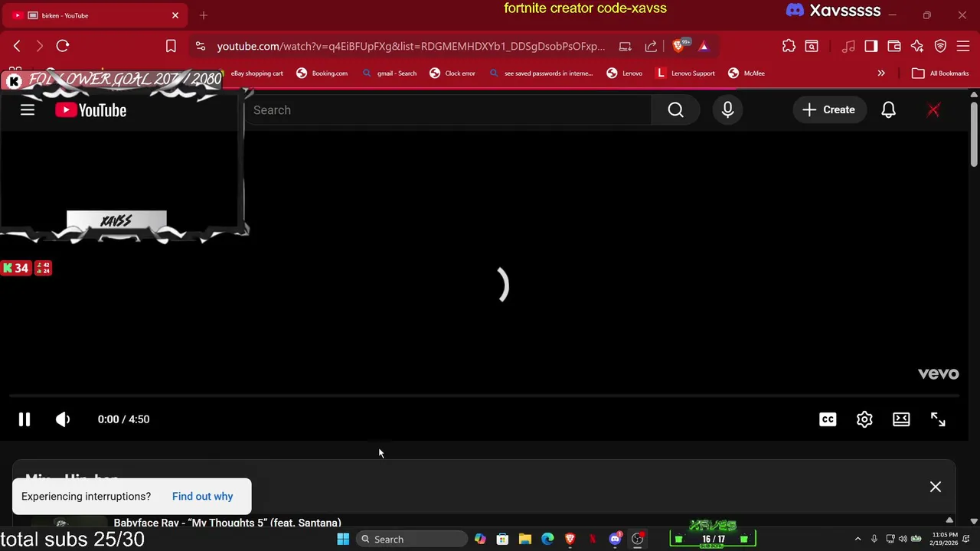Open see saved passwords bookmark
Viewport: 980px width, 551px height.
(x=541, y=73)
